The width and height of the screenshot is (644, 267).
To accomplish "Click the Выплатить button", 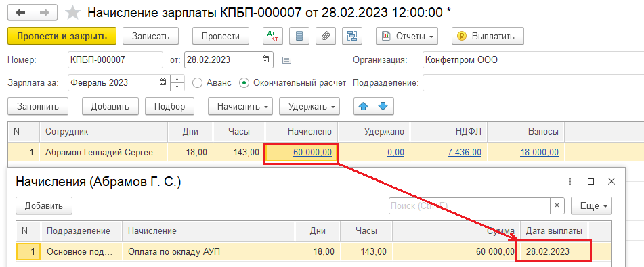I will pyautogui.click(x=488, y=36).
